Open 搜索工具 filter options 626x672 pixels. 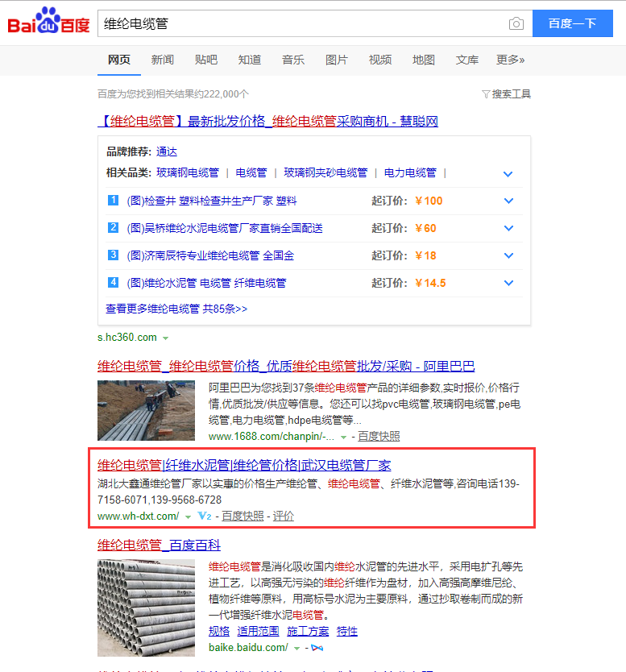tap(507, 93)
